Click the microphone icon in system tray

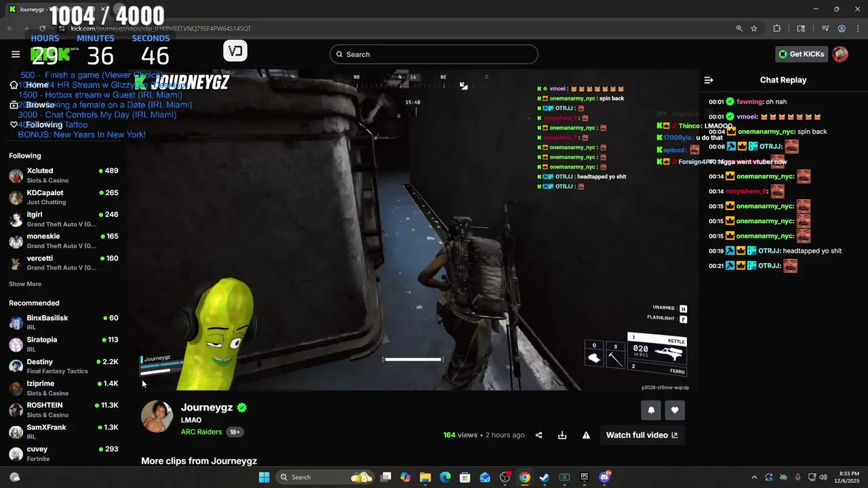point(797,477)
